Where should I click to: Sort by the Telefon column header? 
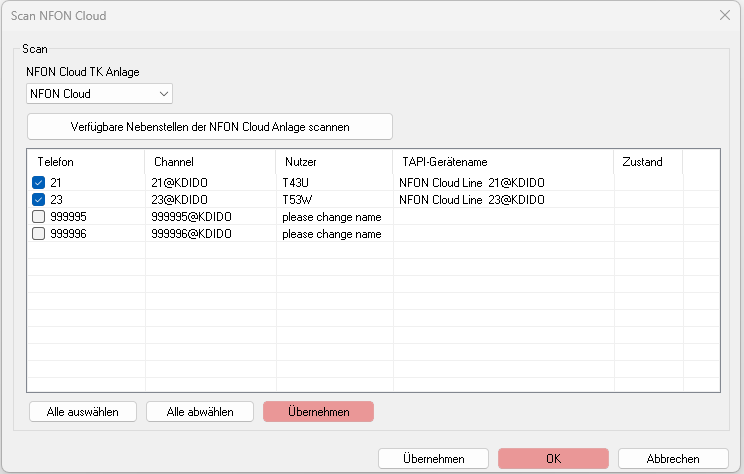point(86,162)
